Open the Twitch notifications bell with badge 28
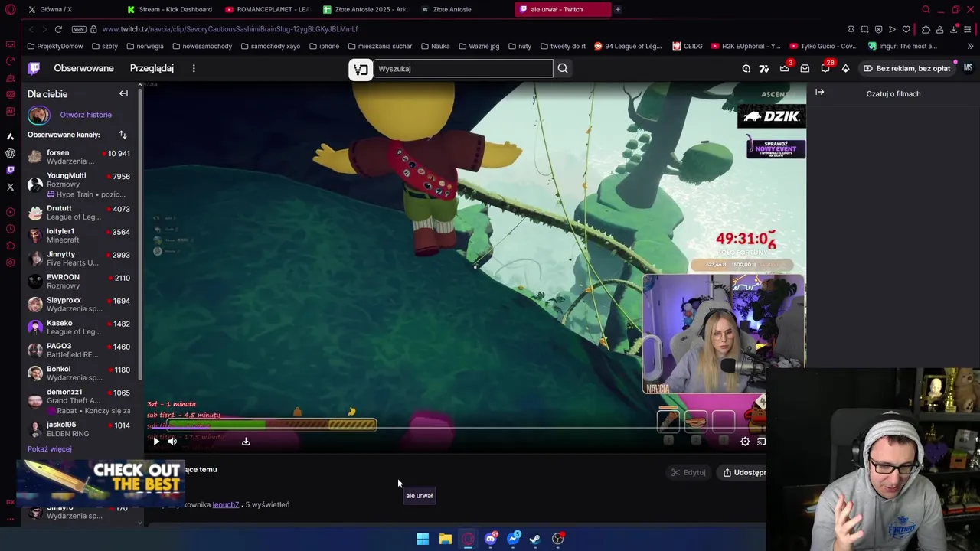980x551 pixels. point(825,68)
